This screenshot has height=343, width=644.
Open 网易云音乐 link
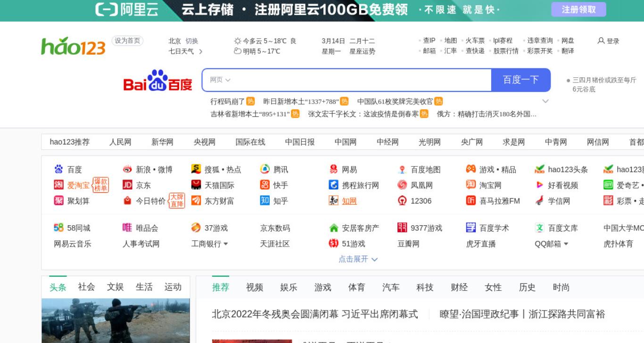click(73, 244)
